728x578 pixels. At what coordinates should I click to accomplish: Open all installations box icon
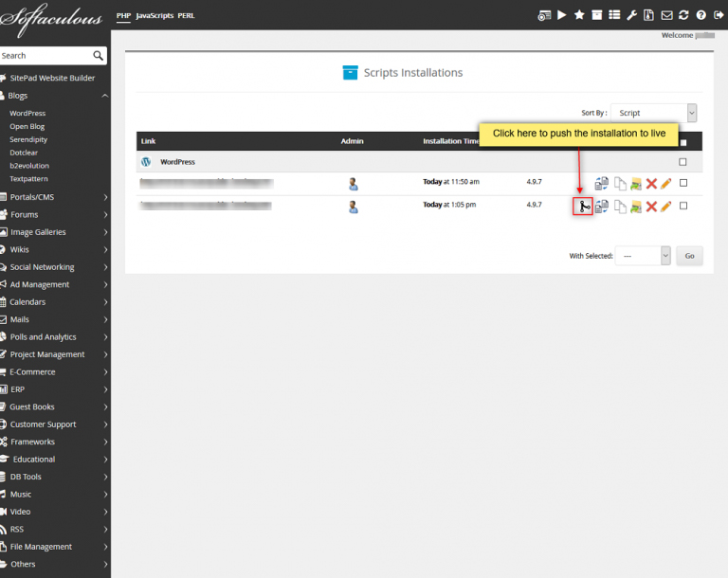596,15
